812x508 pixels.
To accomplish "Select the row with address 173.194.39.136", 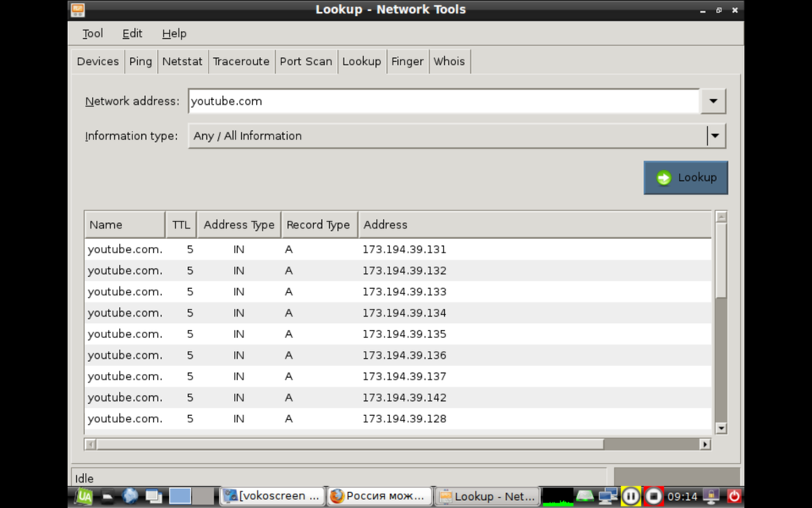I will pos(398,356).
